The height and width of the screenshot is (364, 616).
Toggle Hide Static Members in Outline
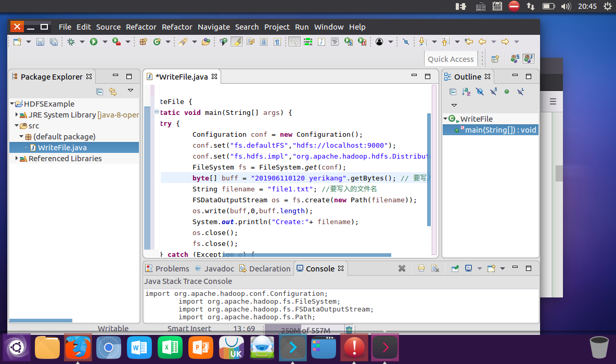point(493,92)
